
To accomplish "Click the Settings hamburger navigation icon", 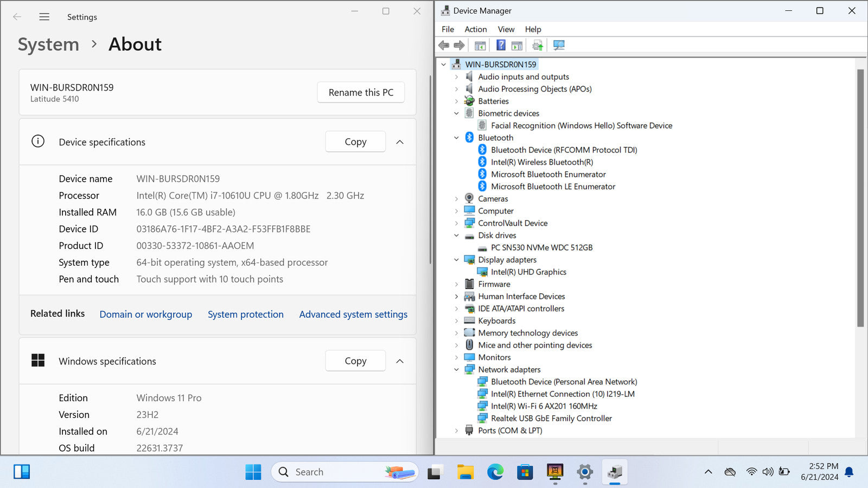I will (x=44, y=17).
